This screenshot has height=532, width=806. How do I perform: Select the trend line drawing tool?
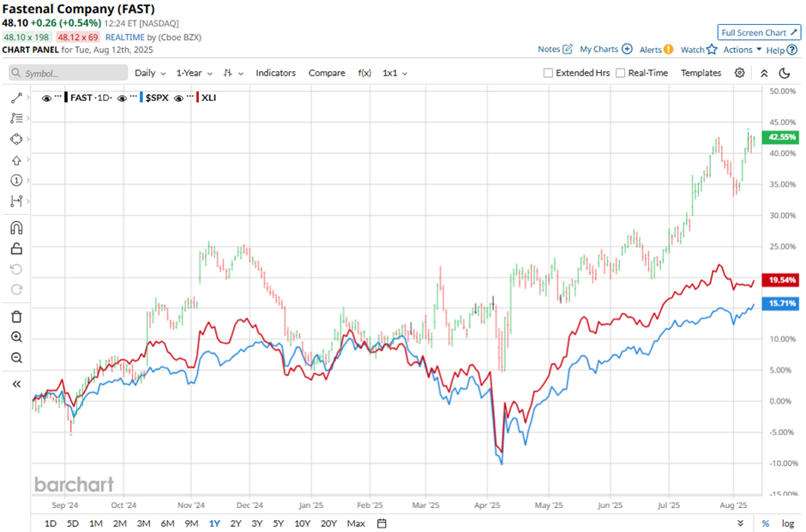point(16,98)
